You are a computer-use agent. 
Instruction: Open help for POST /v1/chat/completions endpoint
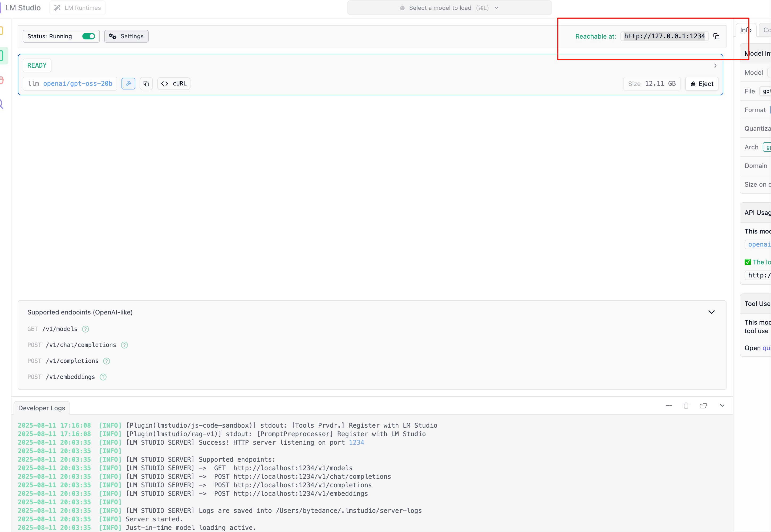coord(124,345)
